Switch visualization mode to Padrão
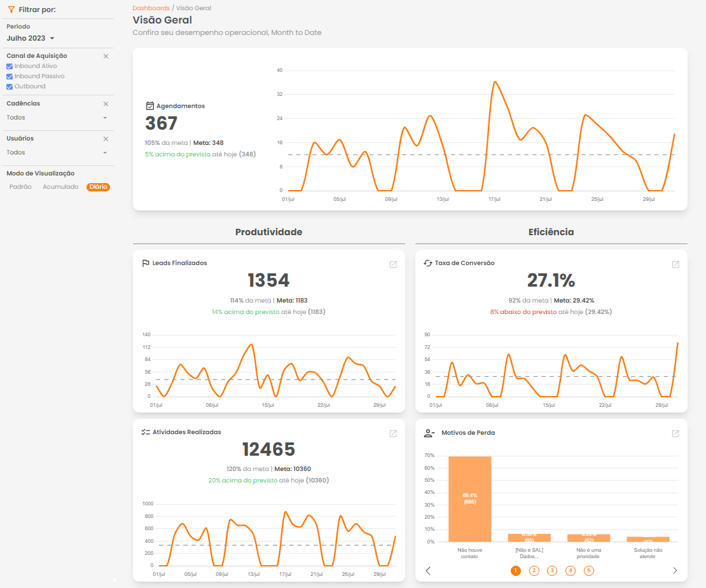706x588 pixels. (20, 187)
